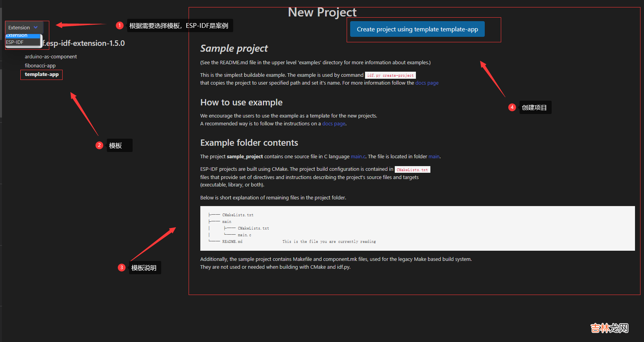Open the main.c source file link
Image resolution: width=644 pixels, height=342 pixels.
click(x=358, y=157)
